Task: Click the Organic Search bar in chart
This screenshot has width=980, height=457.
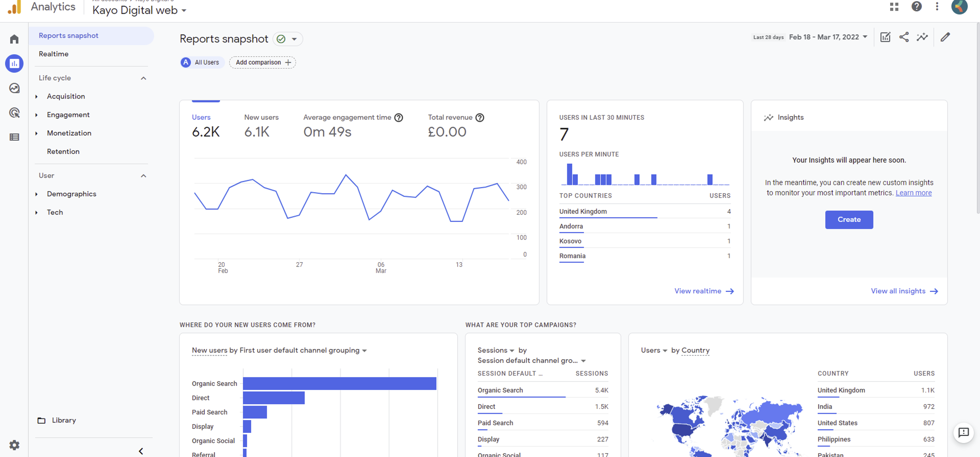Action: pos(339,383)
